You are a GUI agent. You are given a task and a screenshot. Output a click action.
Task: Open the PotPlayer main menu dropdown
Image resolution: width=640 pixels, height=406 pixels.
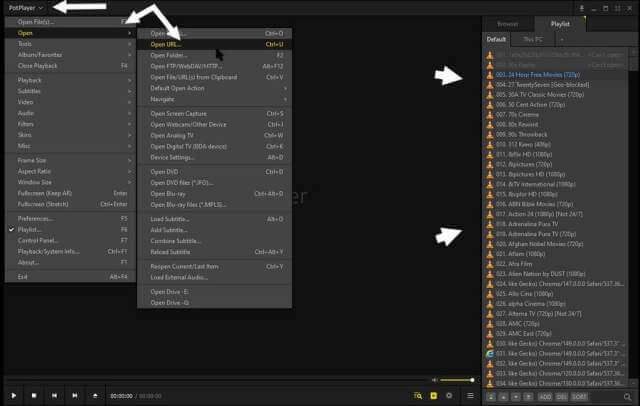click(26, 8)
